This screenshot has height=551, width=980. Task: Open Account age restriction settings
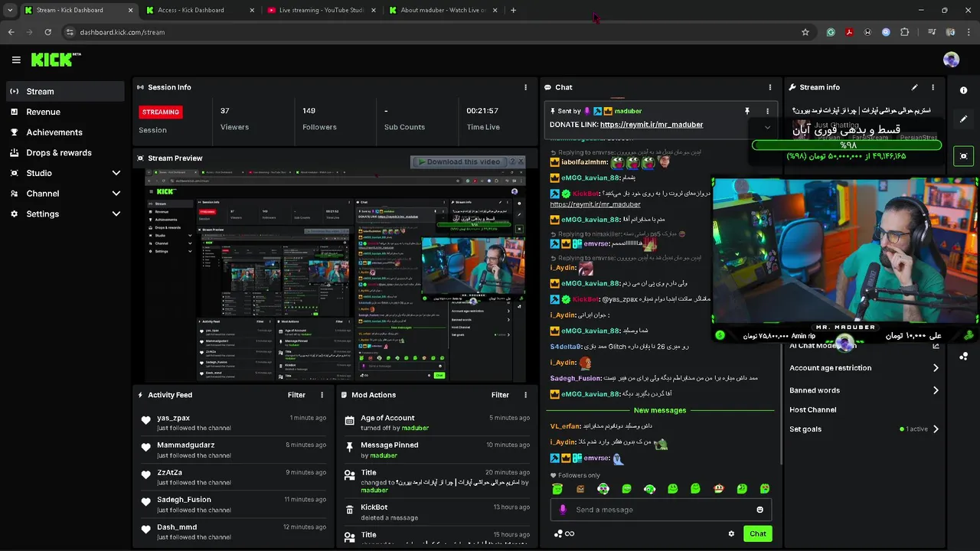click(864, 368)
